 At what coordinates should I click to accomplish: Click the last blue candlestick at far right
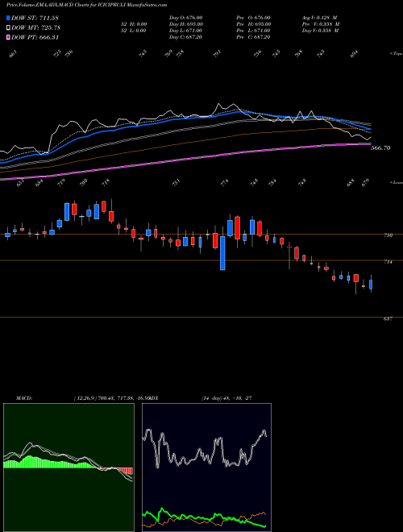click(371, 285)
